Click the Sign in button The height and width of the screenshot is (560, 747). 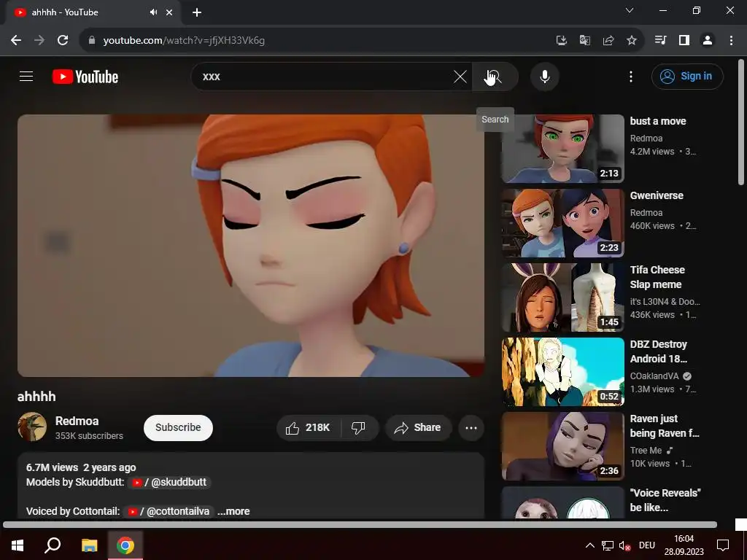687,76
